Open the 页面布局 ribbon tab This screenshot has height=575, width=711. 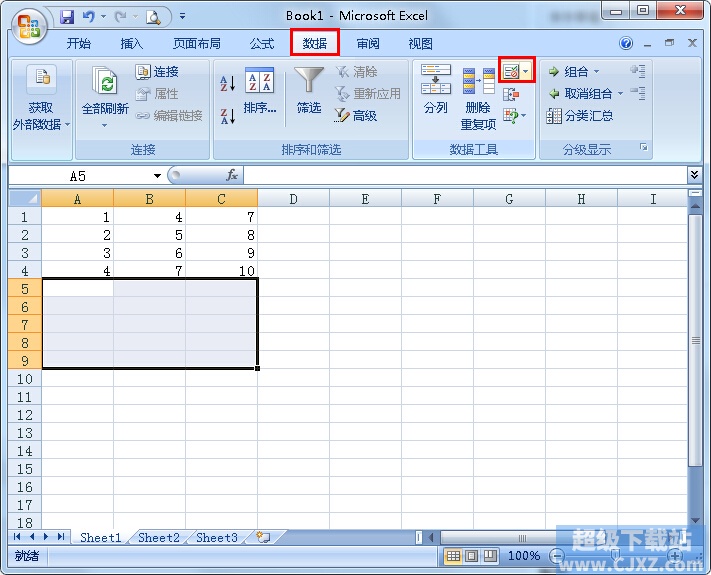click(196, 44)
